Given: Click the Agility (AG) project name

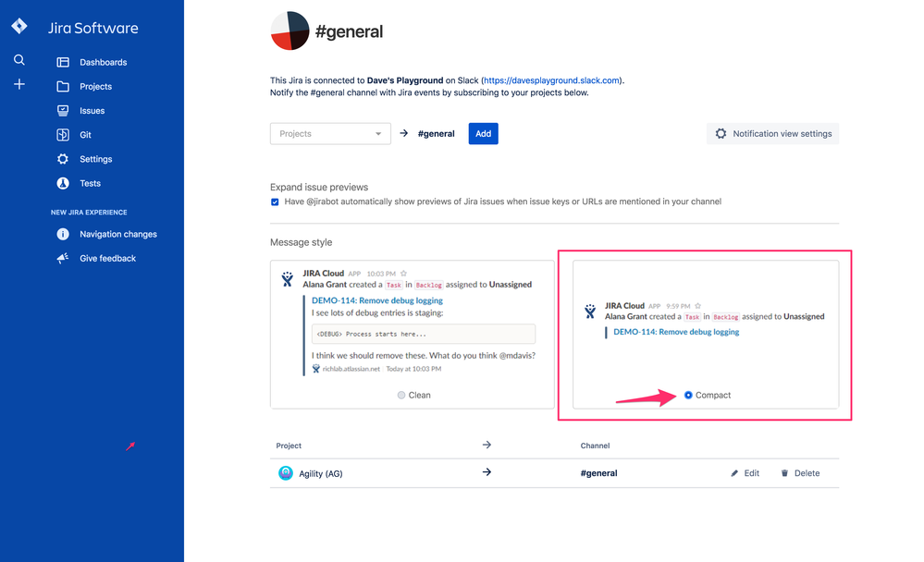Looking at the screenshot, I should point(321,473).
